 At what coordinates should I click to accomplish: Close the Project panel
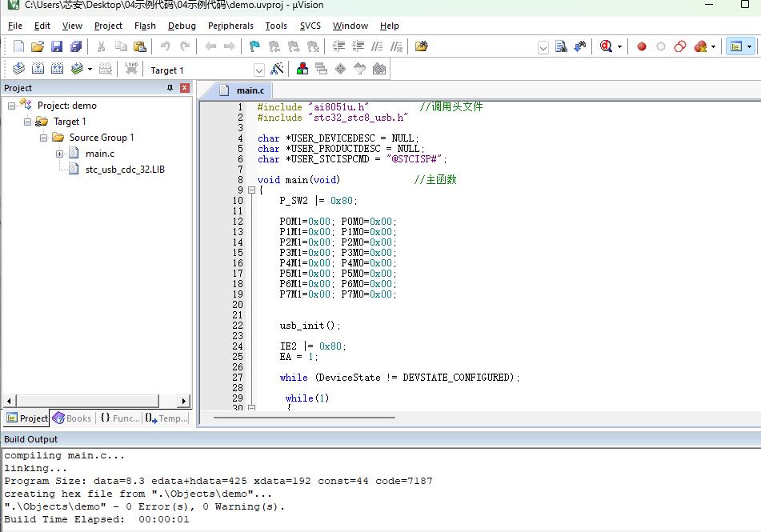point(184,88)
